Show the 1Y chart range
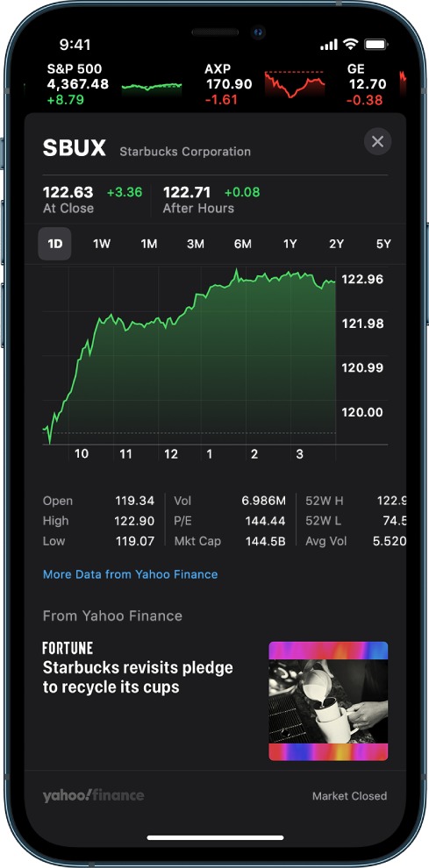This screenshot has width=429, height=868. click(x=290, y=244)
